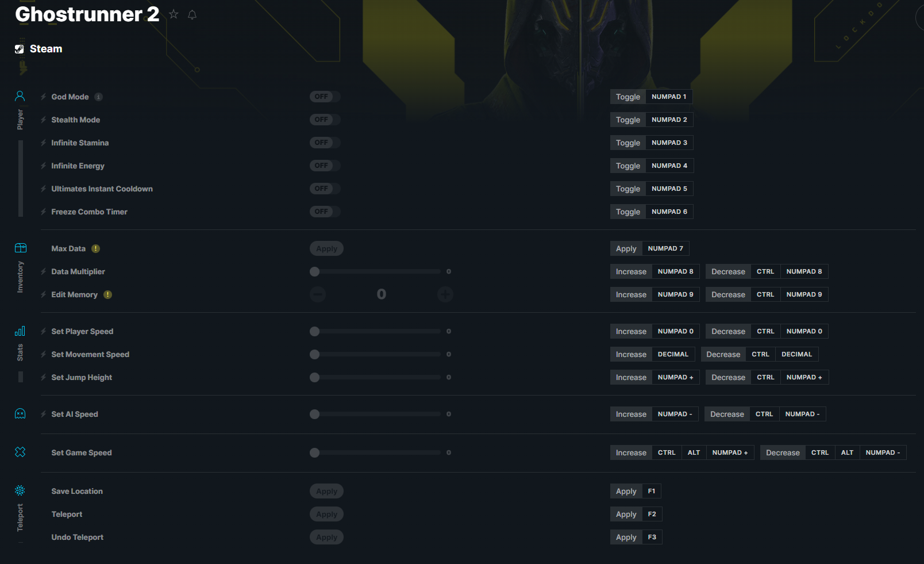Click the lightning icon beside Stealth Mode
The height and width of the screenshot is (564, 924).
click(x=44, y=120)
